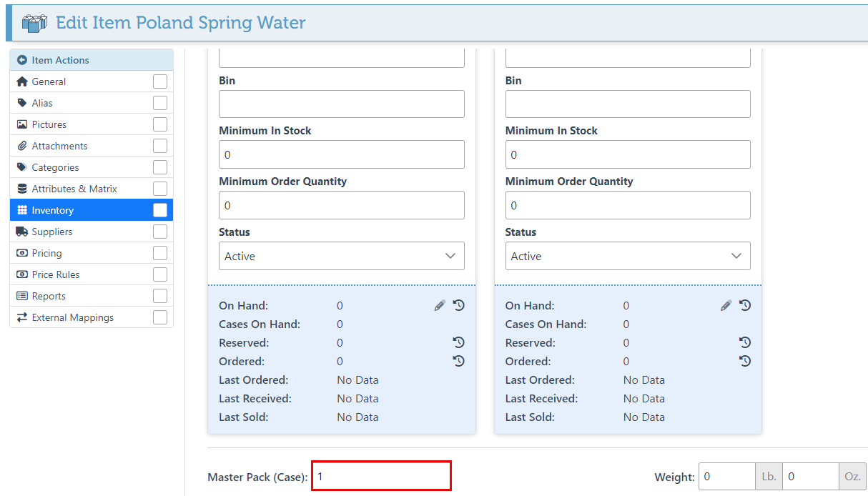Toggle the Pricing checkbox
868x496 pixels.
click(160, 253)
